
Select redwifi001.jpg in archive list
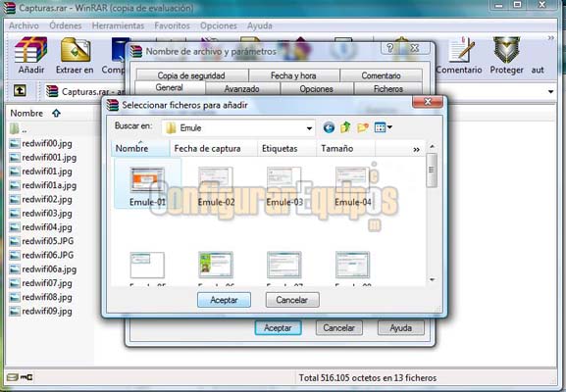pos(43,158)
